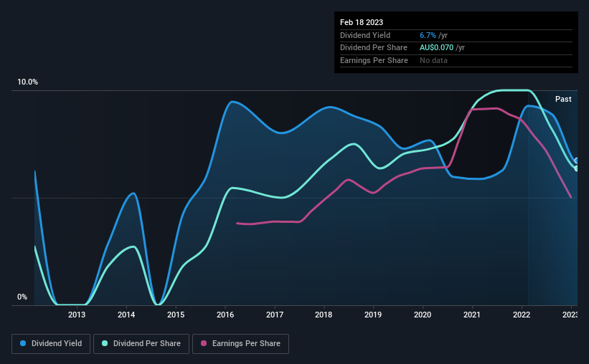Click the No data earnings value
The width and height of the screenshot is (589, 364).
coord(433,60)
